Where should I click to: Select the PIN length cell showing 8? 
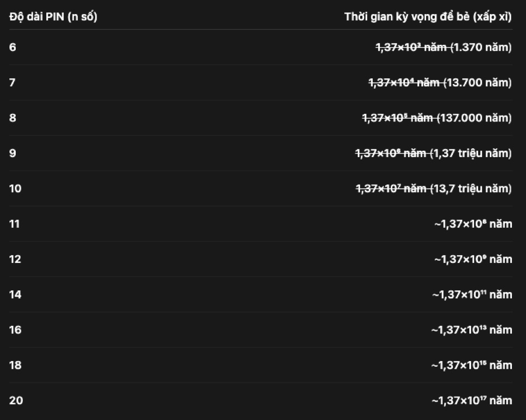point(13,118)
